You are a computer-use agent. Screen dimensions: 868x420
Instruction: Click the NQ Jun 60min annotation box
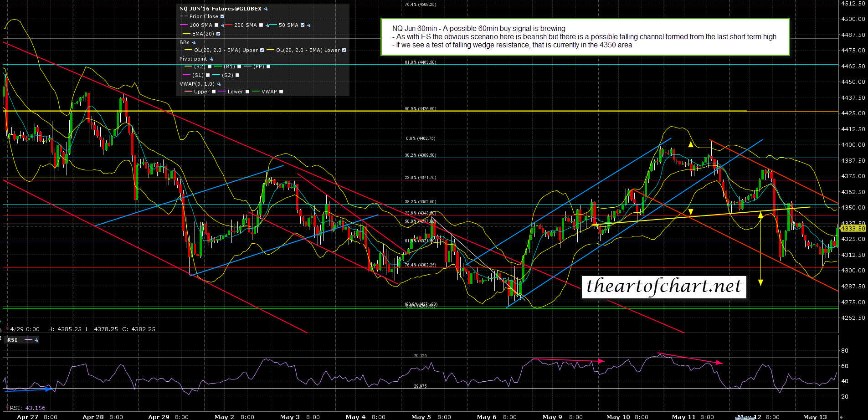[x=585, y=37]
